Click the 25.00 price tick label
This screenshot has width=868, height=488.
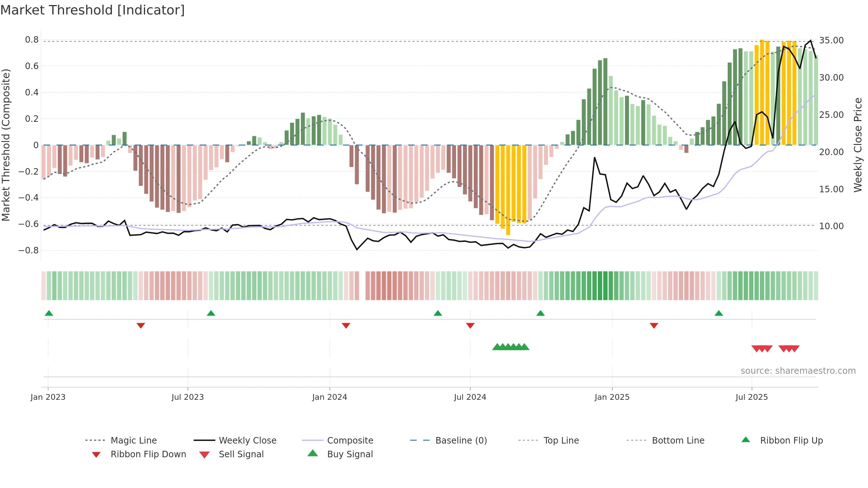click(x=831, y=115)
